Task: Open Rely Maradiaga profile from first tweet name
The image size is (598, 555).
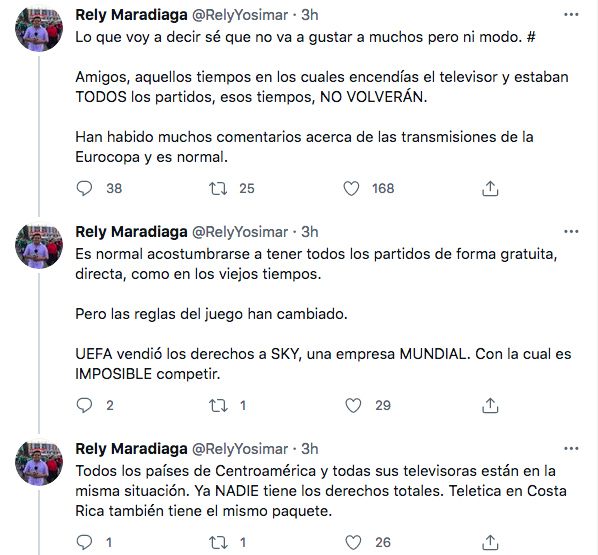Action: (131, 15)
